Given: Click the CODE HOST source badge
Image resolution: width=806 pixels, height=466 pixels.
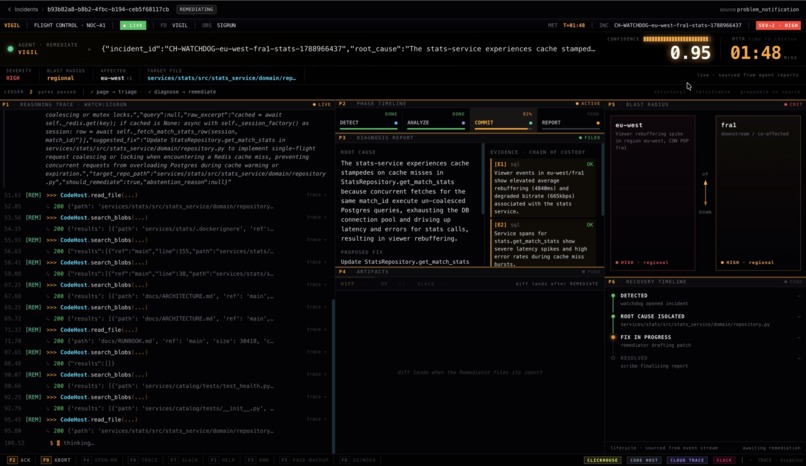Looking at the screenshot, I should (x=644, y=460).
